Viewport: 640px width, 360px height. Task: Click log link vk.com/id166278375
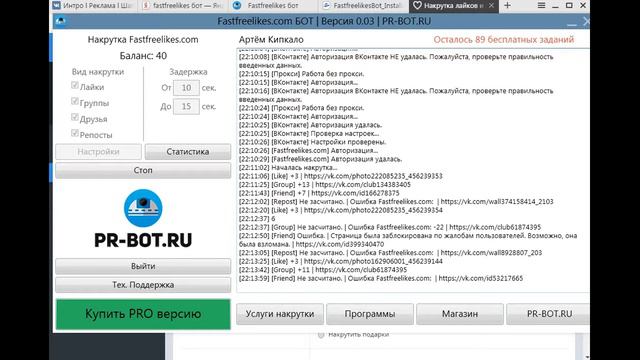click(x=355, y=193)
